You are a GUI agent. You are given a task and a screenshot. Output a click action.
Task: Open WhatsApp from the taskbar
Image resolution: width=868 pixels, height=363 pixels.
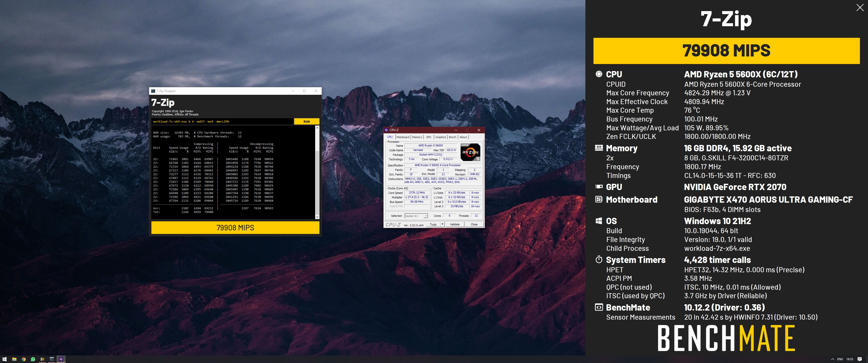click(33, 359)
